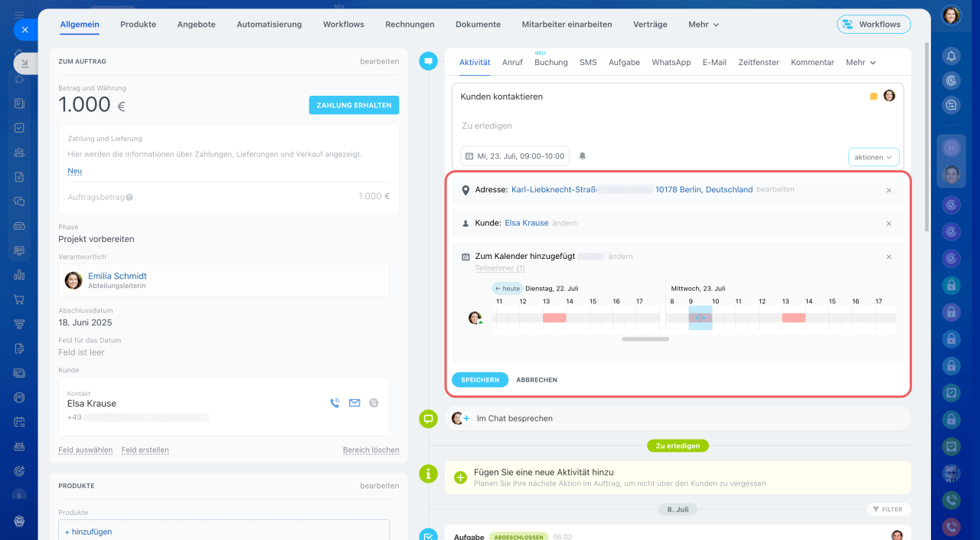Click the yellow color marker of the activity
This screenshot has width=980, height=540.
pyautogui.click(x=874, y=97)
